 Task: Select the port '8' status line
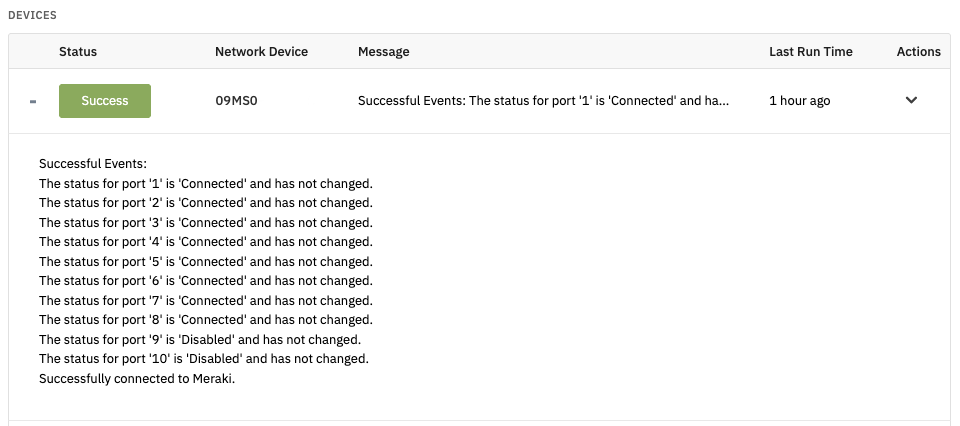point(206,320)
